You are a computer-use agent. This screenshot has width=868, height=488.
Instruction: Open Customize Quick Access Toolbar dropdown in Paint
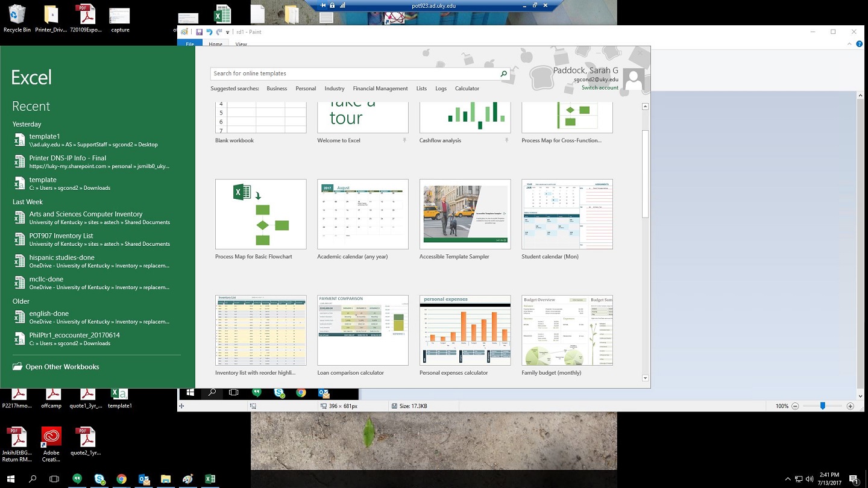(228, 33)
